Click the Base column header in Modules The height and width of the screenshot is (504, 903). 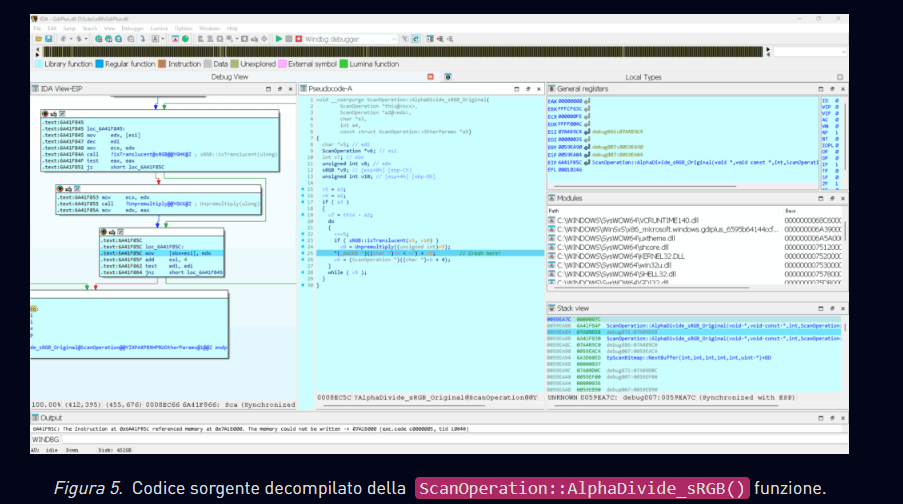click(x=790, y=211)
